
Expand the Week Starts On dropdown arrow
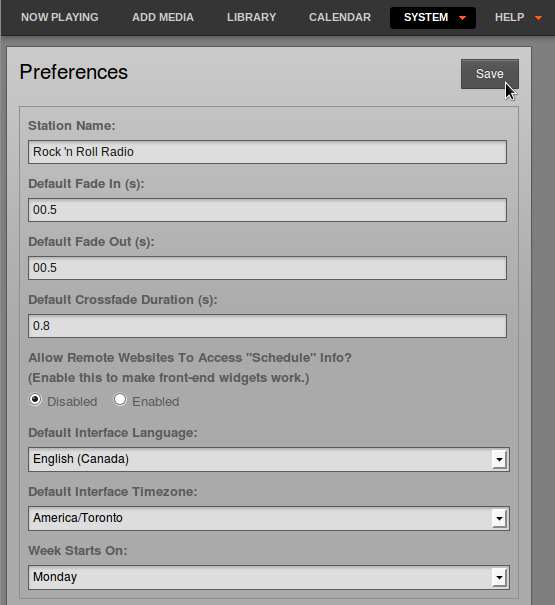click(499, 577)
